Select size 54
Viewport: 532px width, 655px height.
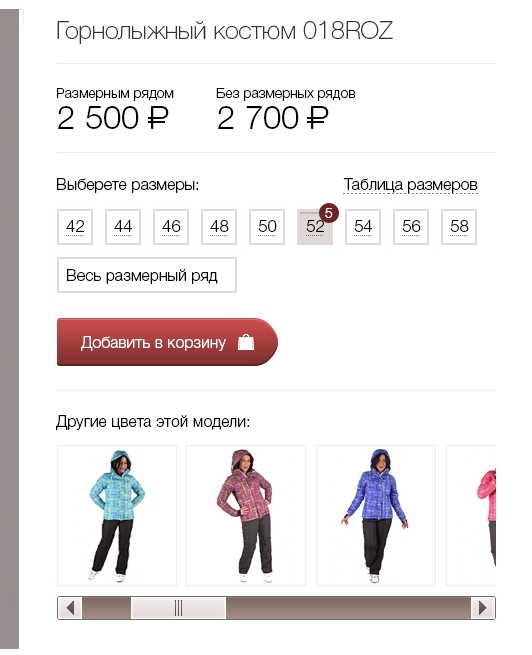point(363,227)
